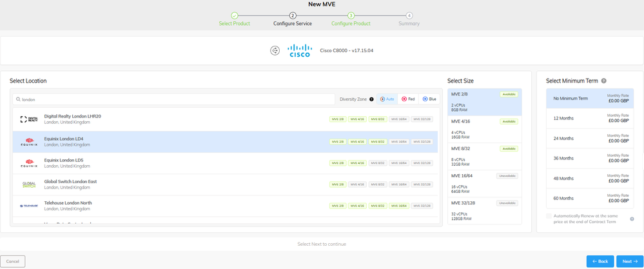644x269 pixels.
Task: Choose the 12 Months term
Action: (589, 118)
